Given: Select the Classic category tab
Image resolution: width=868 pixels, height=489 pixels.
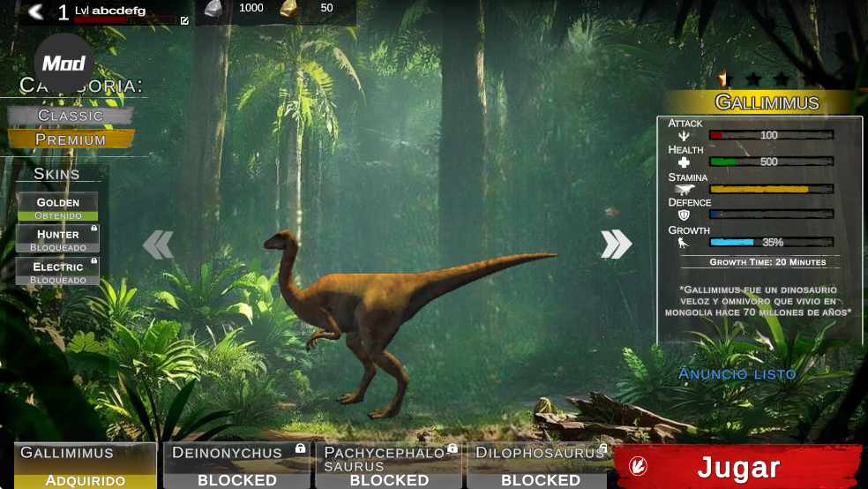Looking at the screenshot, I should point(71,116).
